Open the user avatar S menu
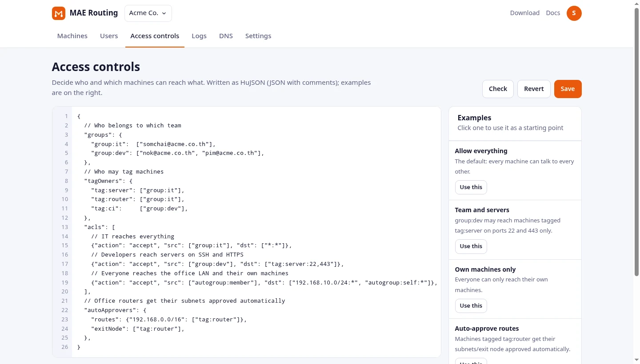Image resolution: width=640 pixels, height=364 pixels. pos(574,13)
